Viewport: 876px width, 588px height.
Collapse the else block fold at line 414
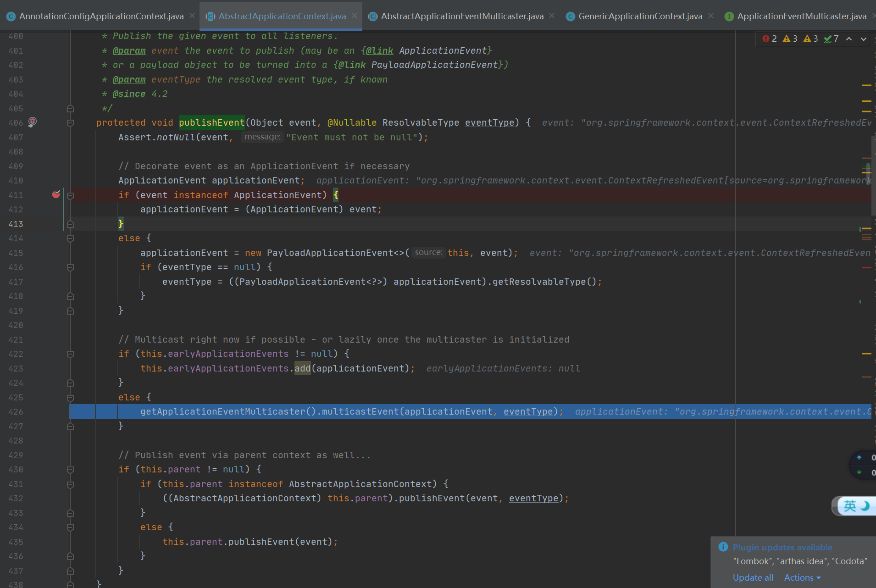coord(70,239)
